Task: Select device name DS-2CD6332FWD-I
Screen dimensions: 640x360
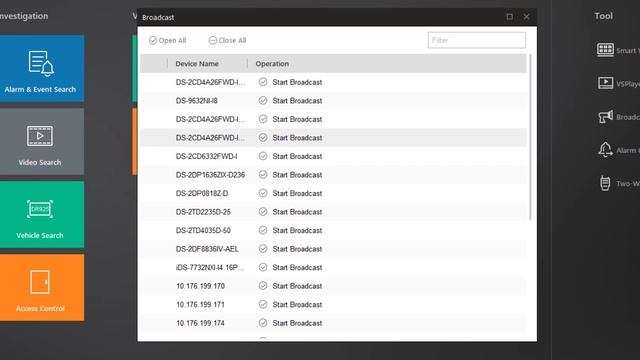Action: (207, 156)
